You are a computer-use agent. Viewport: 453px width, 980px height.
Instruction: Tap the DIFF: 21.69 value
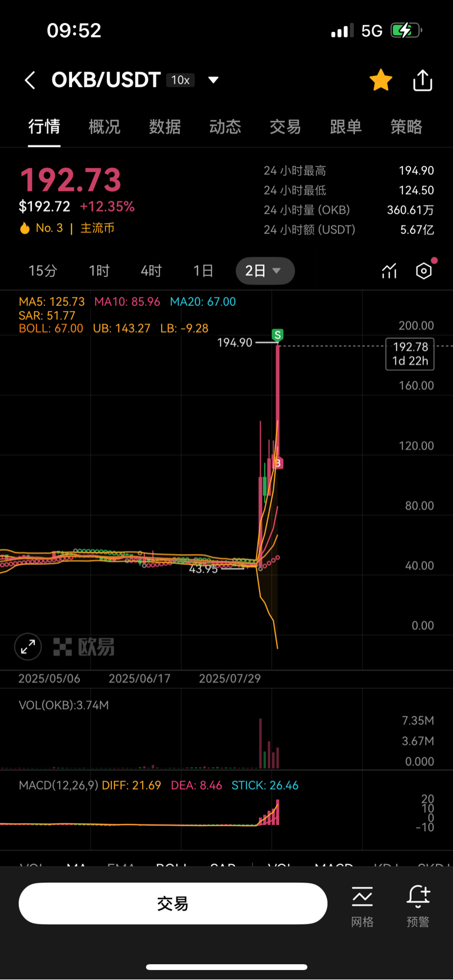(132, 786)
